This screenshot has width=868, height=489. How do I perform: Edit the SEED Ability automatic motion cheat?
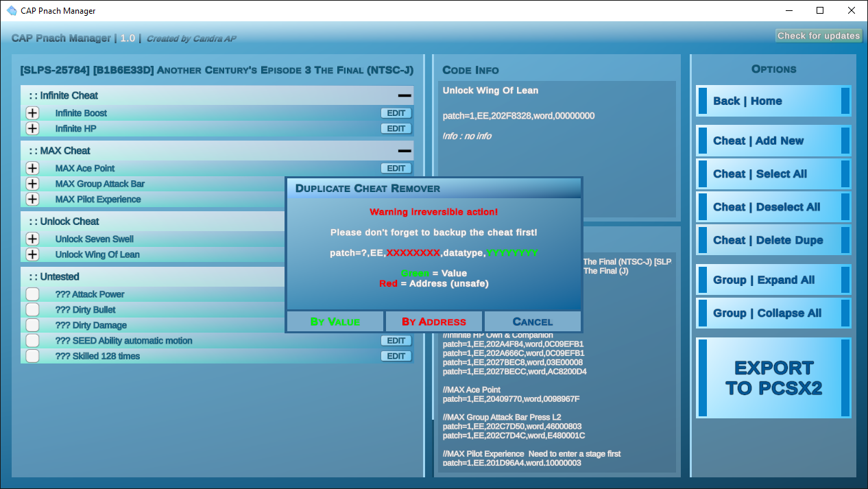pyautogui.click(x=396, y=340)
